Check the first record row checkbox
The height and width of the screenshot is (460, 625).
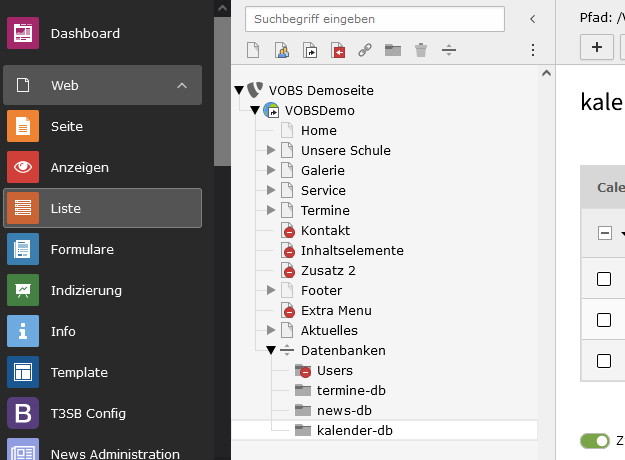[x=604, y=279]
